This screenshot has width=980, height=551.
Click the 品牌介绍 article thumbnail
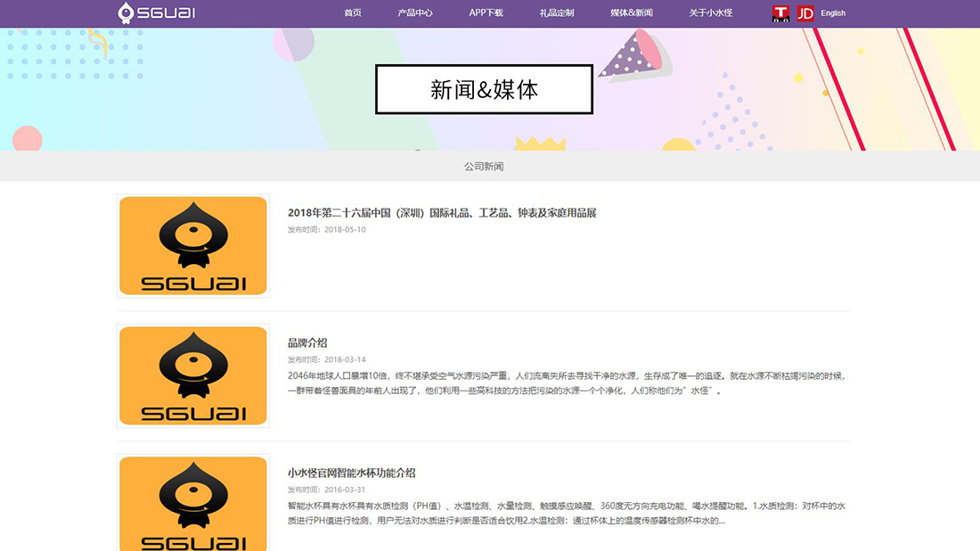(x=192, y=374)
